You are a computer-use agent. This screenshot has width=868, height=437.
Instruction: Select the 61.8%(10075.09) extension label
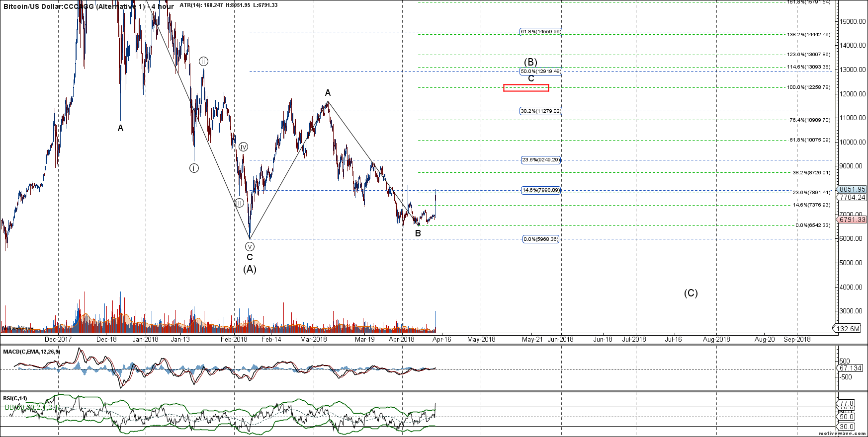pyautogui.click(x=810, y=140)
